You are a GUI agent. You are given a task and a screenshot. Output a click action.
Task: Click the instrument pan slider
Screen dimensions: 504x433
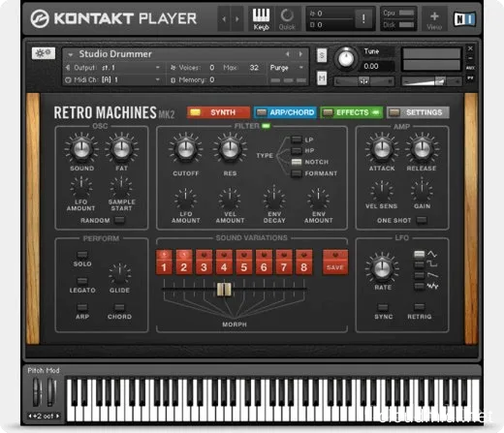coord(363,81)
